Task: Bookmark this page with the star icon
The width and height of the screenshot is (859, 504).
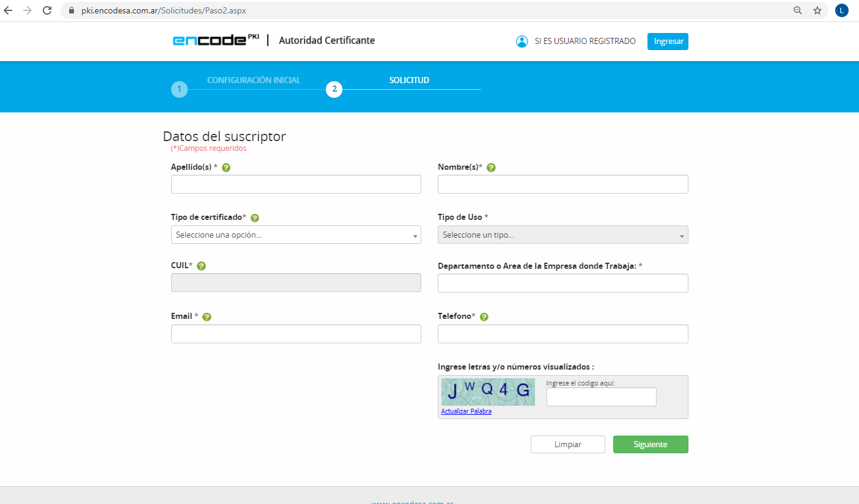Action: pos(817,10)
